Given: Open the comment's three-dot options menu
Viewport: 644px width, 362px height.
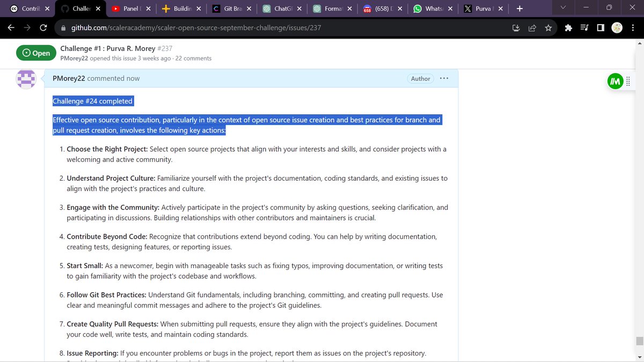Looking at the screenshot, I should coord(444,78).
